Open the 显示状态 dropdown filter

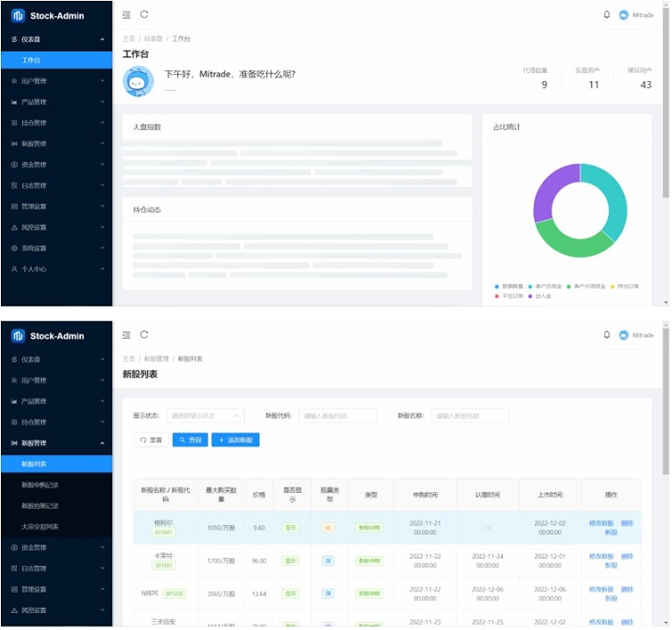click(205, 415)
